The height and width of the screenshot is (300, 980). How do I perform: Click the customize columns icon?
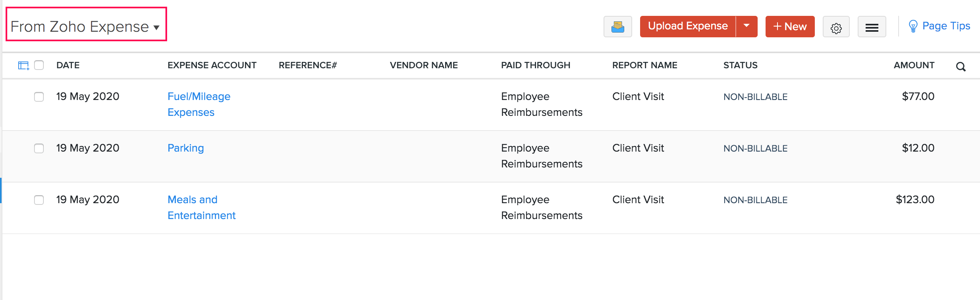point(23,65)
